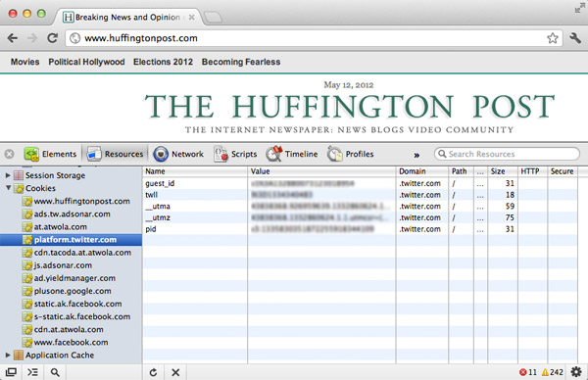Switch to the Profiles panel

pos(350,154)
